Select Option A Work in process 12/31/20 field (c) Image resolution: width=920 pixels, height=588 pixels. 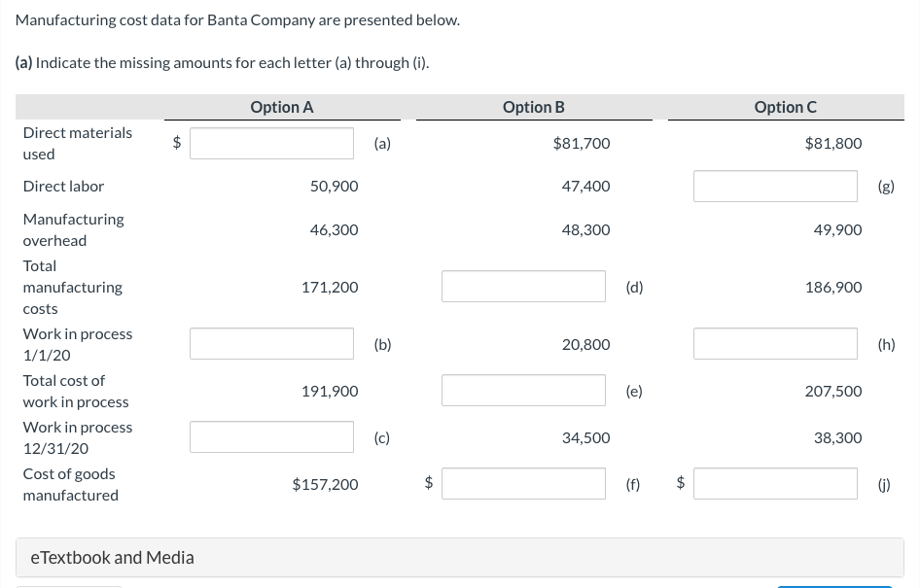[x=272, y=437]
